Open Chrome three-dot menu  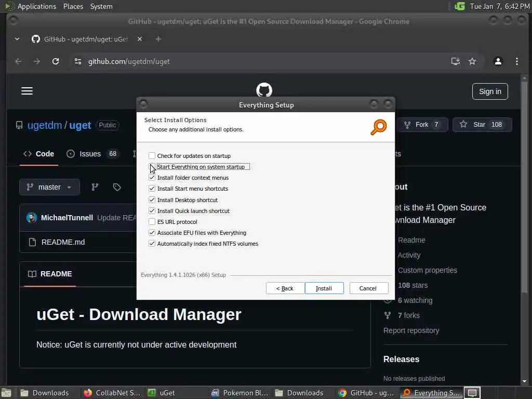(x=516, y=61)
